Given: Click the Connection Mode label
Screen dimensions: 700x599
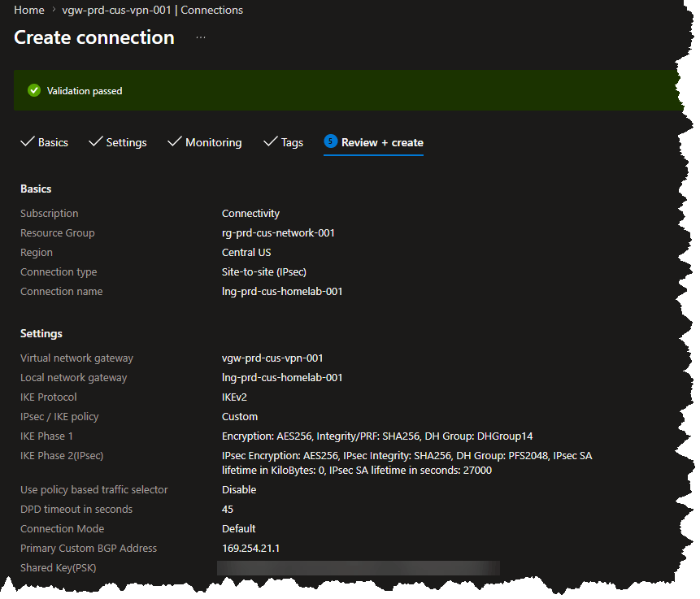Looking at the screenshot, I should [62, 529].
